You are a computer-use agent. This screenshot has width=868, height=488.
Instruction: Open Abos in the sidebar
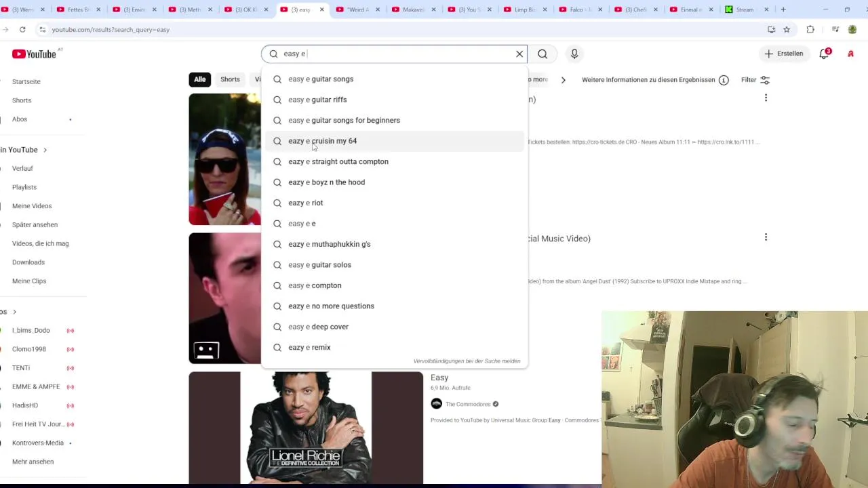coord(20,119)
